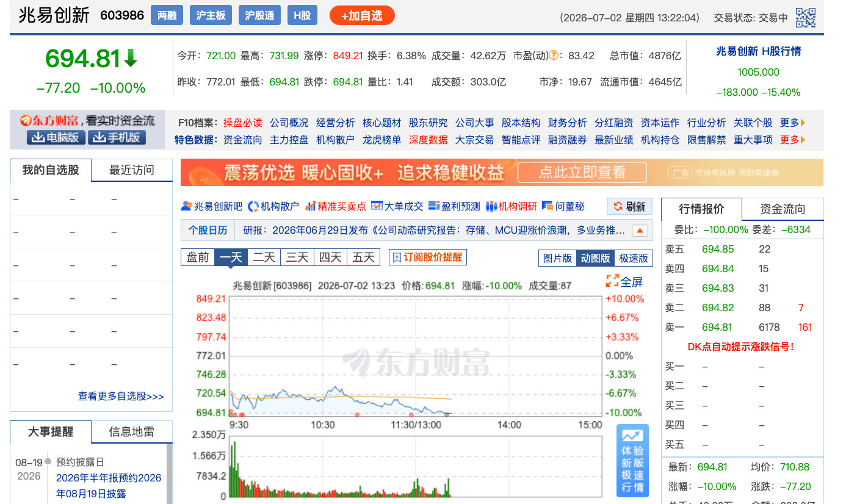Select the 二天 two-day chart range
The image size is (846, 504).
264,257
